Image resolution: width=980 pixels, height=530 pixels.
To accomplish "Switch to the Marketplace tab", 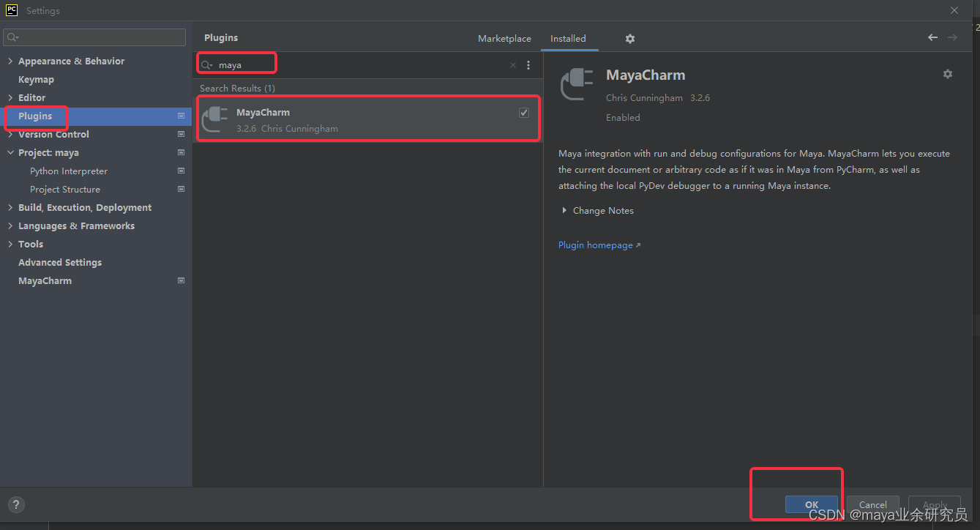I will (504, 38).
